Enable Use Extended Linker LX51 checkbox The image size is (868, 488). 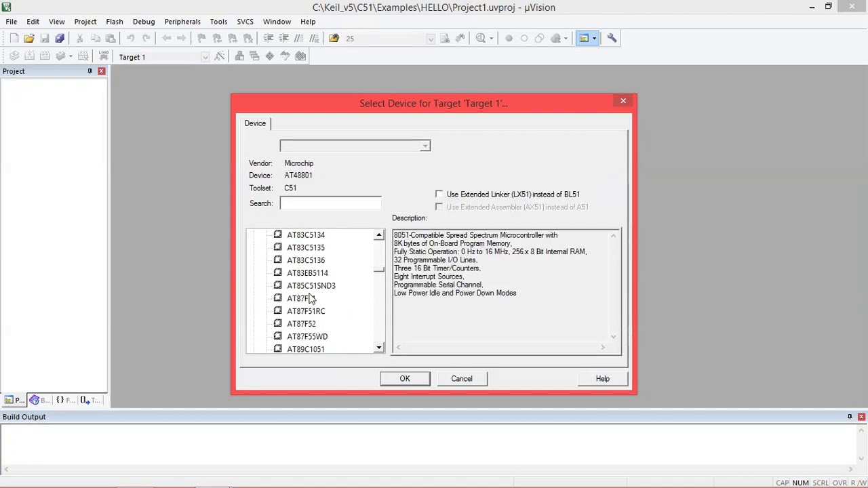439,195
